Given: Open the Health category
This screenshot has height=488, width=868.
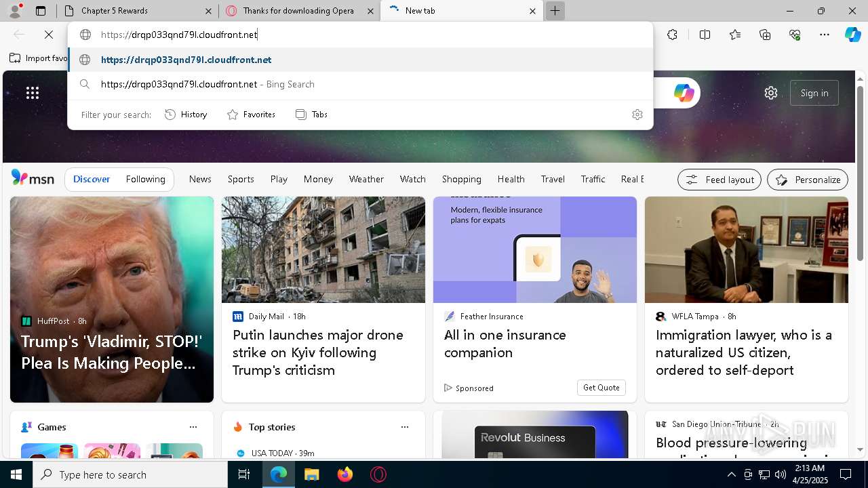Looking at the screenshot, I should (x=511, y=179).
